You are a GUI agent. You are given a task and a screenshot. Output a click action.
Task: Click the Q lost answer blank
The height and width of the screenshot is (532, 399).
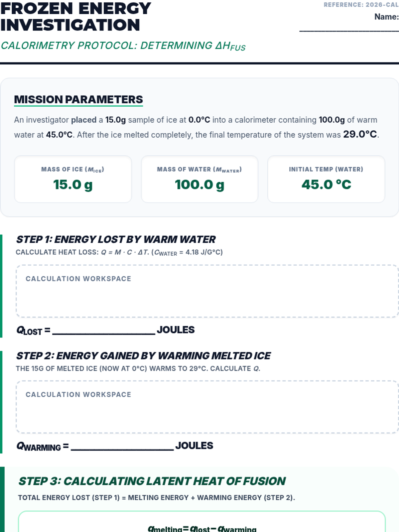(104, 330)
